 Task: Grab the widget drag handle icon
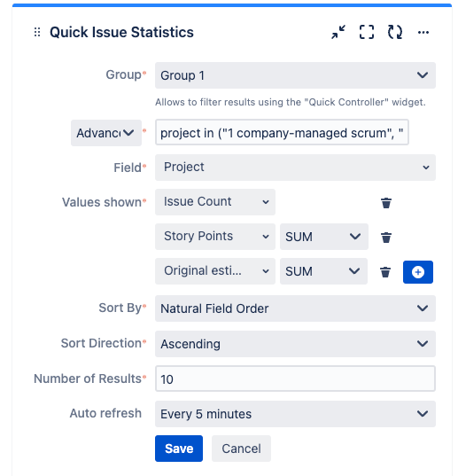point(37,32)
